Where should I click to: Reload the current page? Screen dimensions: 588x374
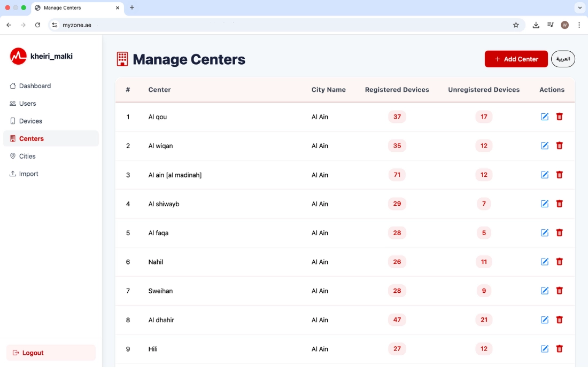(37, 25)
